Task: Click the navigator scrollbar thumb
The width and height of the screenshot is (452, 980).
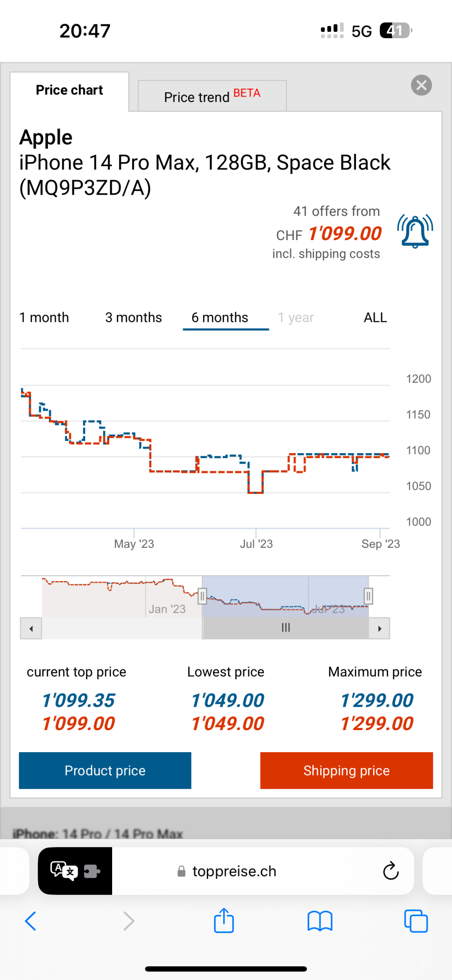Action: pyautogui.click(x=285, y=628)
